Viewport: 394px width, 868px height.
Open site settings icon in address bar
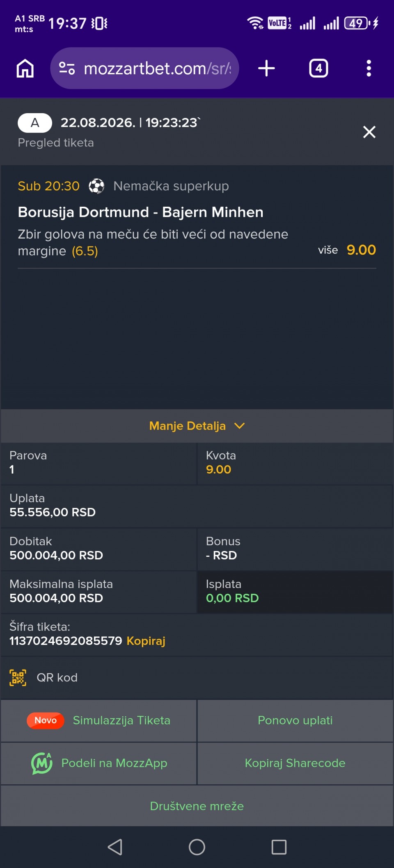point(67,68)
